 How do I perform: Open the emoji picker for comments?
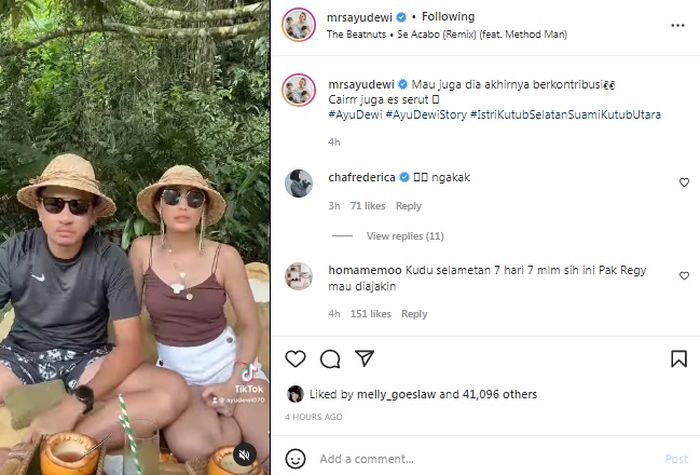click(x=296, y=458)
